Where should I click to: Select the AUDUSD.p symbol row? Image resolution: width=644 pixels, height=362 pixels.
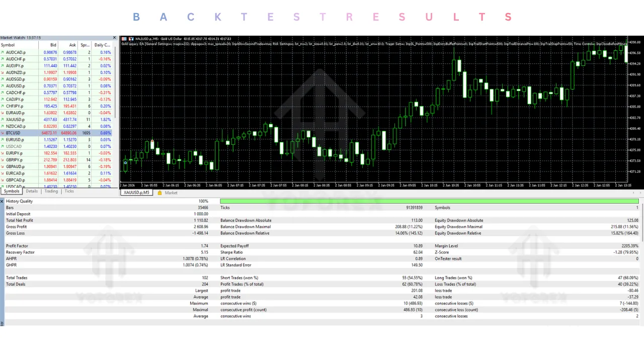(x=56, y=86)
